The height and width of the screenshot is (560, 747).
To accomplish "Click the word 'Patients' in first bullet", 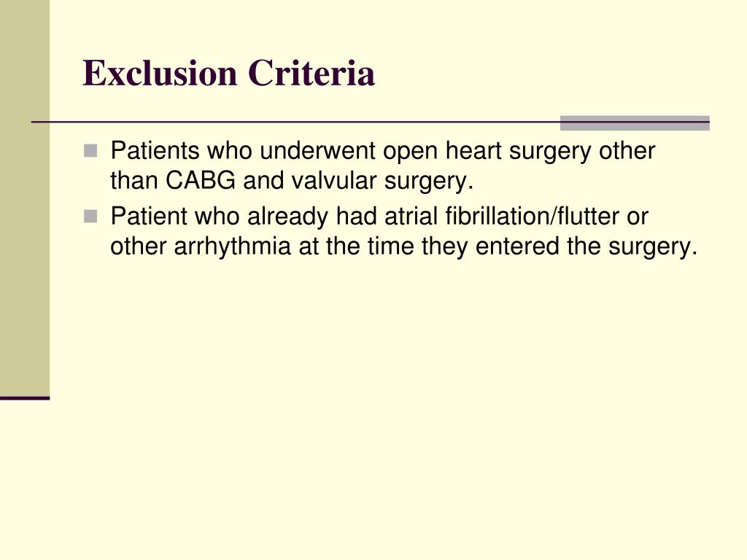I will click(155, 151).
